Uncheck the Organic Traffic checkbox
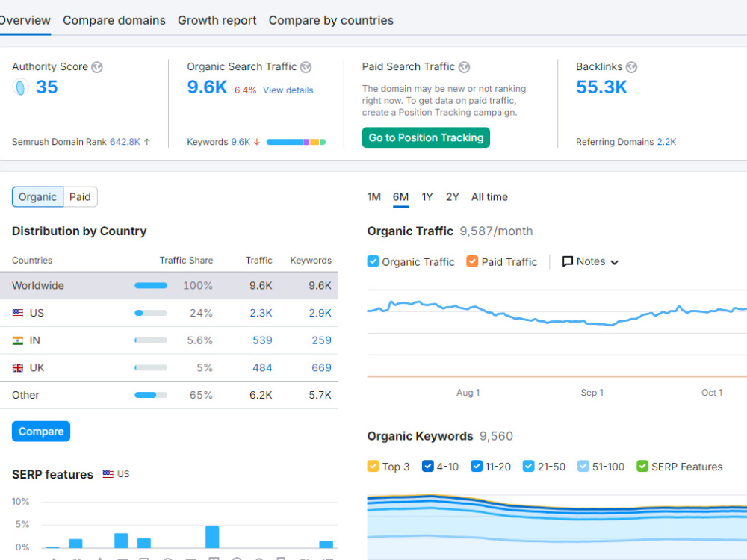The height and width of the screenshot is (560, 747). pyautogui.click(x=373, y=261)
